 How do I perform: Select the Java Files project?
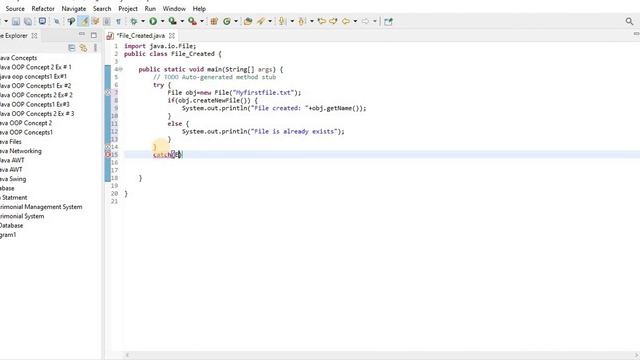(x=11, y=142)
